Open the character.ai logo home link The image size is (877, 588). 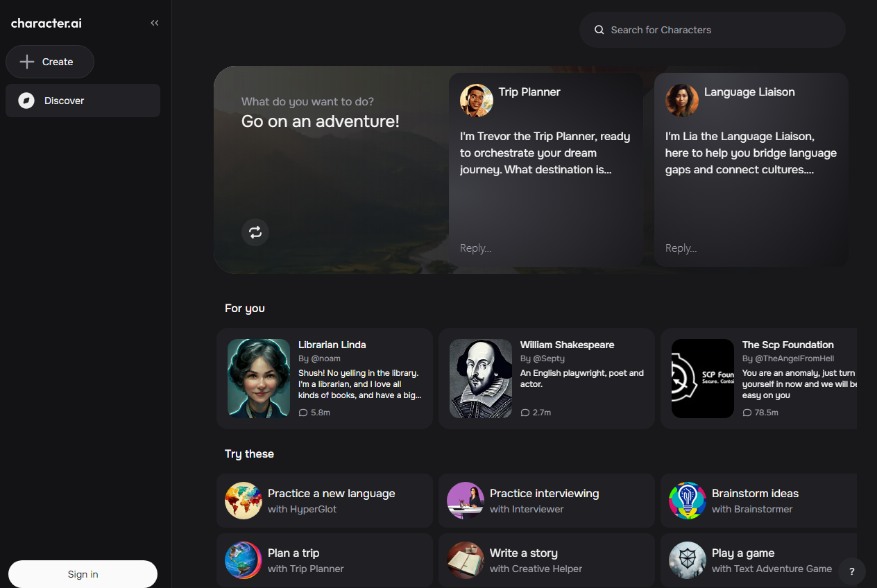(46, 23)
